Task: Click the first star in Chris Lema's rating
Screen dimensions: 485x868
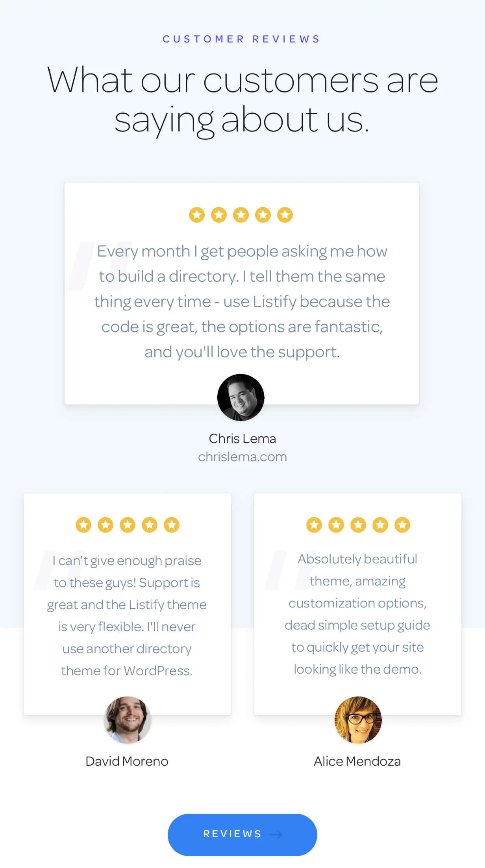Action: point(197,214)
